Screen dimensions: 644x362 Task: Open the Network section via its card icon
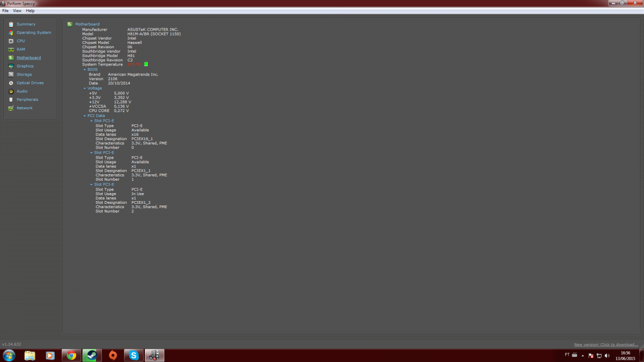coord(11,108)
